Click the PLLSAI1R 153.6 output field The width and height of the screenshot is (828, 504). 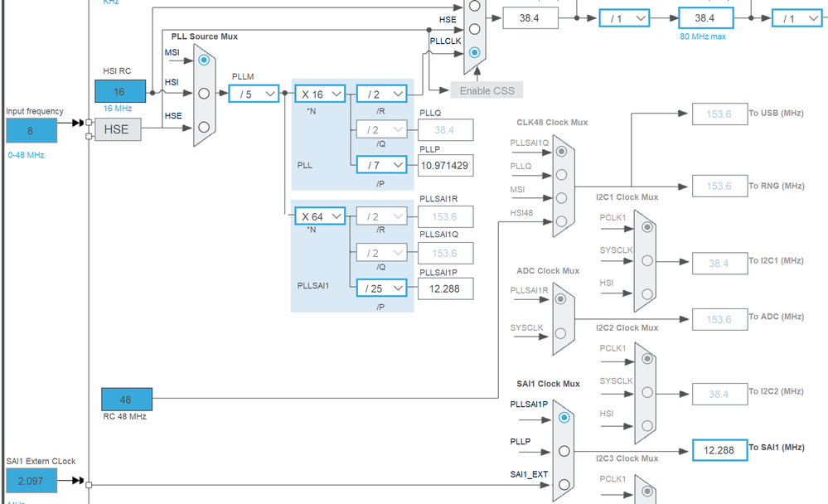point(445,216)
